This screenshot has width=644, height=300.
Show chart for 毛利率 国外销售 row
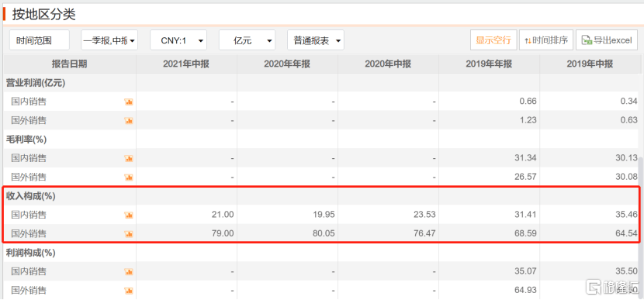pos(129,178)
